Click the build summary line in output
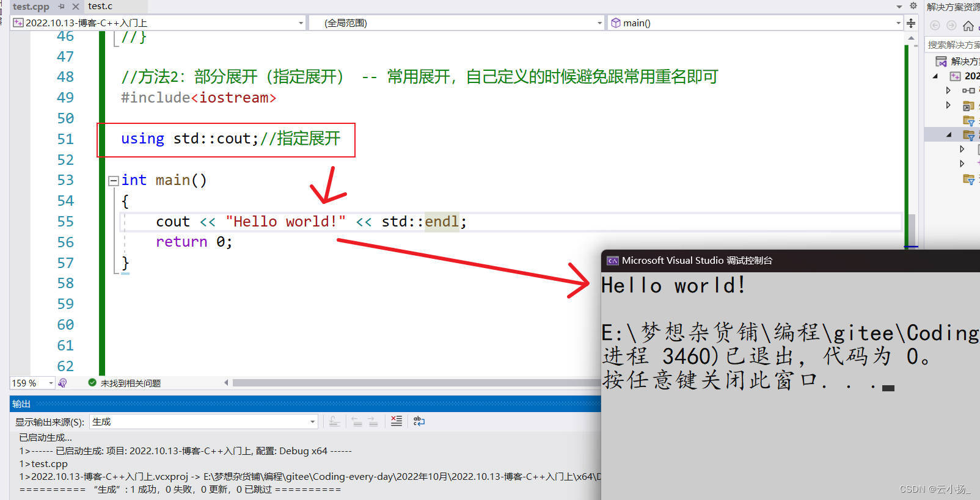 click(180, 490)
